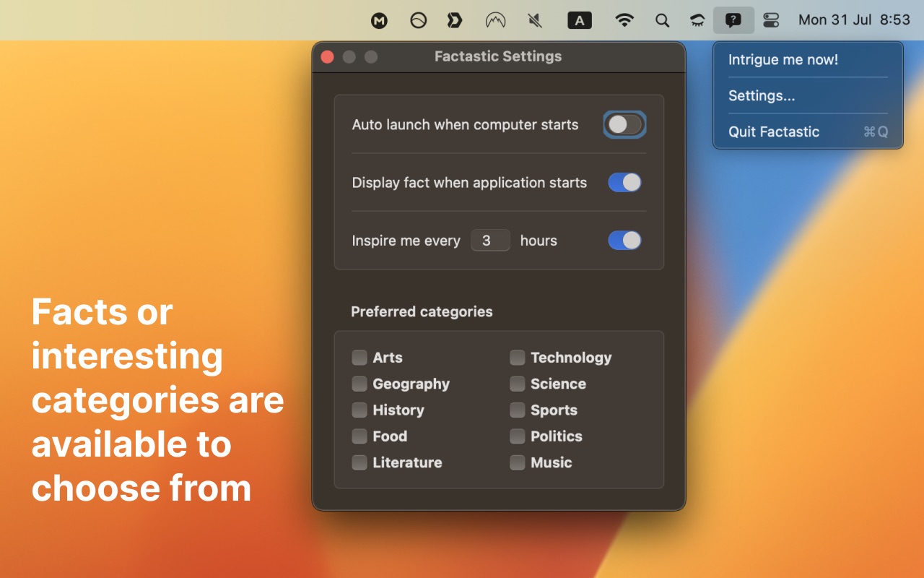This screenshot has width=924, height=578.
Task: Select Quit Factastic menu item
Action: coord(808,131)
